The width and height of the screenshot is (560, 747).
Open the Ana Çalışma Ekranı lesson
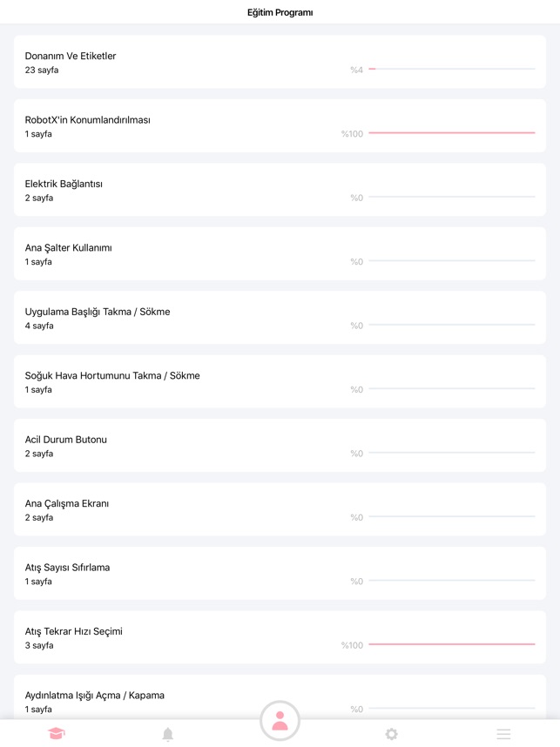click(x=280, y=508)
